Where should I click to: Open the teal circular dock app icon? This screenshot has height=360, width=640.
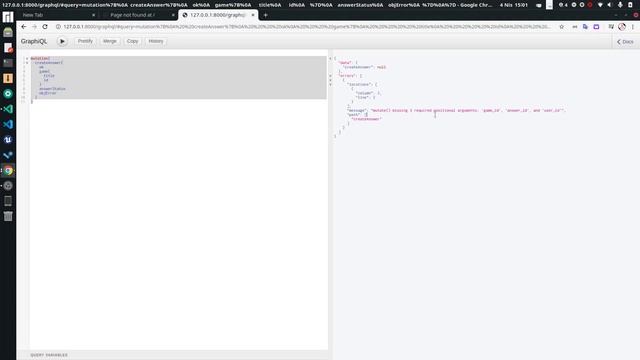coord(8,93)
